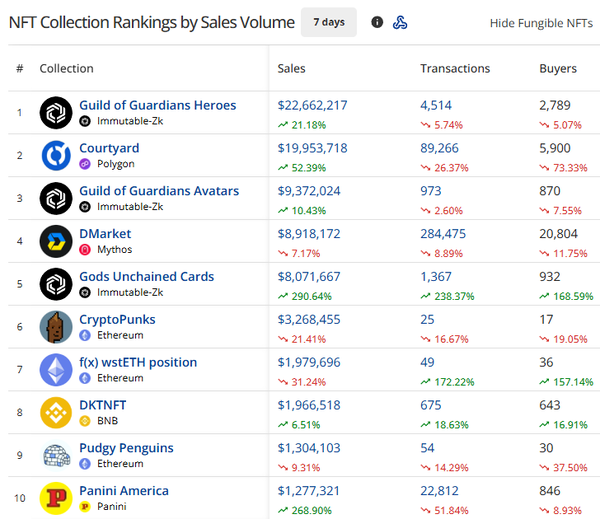Open the DKTNFT collection link
This screenshot has height=519, width=600.
point(103,405)
